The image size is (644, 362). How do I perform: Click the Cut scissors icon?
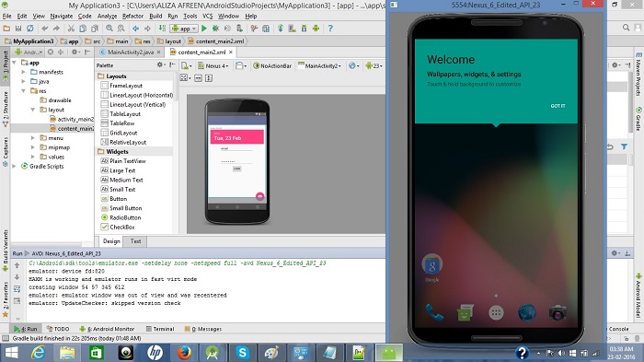tap(71, 29)
